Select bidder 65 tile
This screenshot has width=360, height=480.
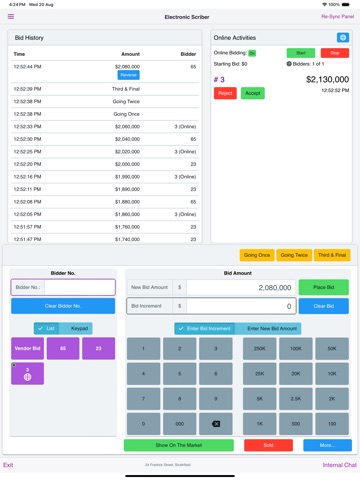click(63, 348)
